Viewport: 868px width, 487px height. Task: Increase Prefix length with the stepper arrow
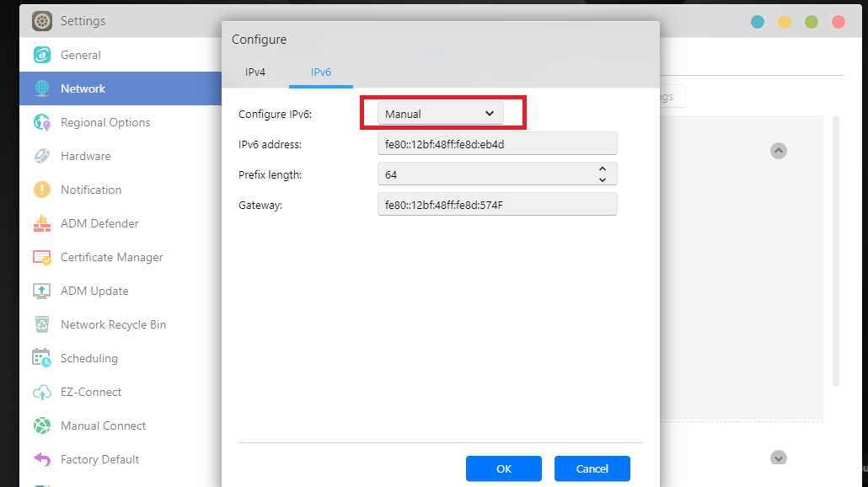[603, 169]
